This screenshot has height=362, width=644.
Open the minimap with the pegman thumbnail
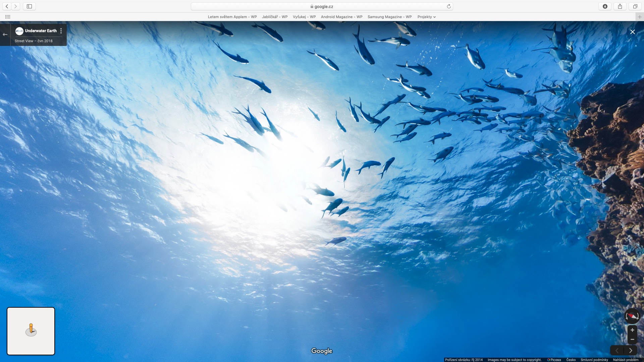point(31,331)
